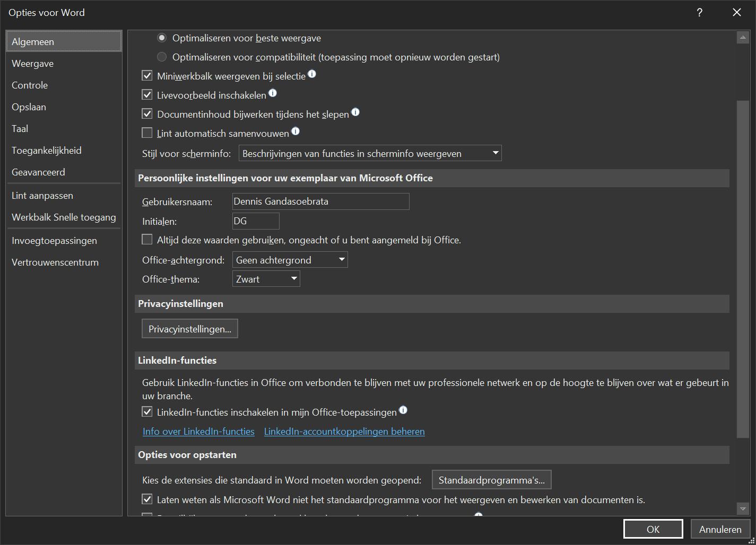
Task: Click info icon beside Livevoorbeeld inschakelen
Action: click(x=273, y=93)
